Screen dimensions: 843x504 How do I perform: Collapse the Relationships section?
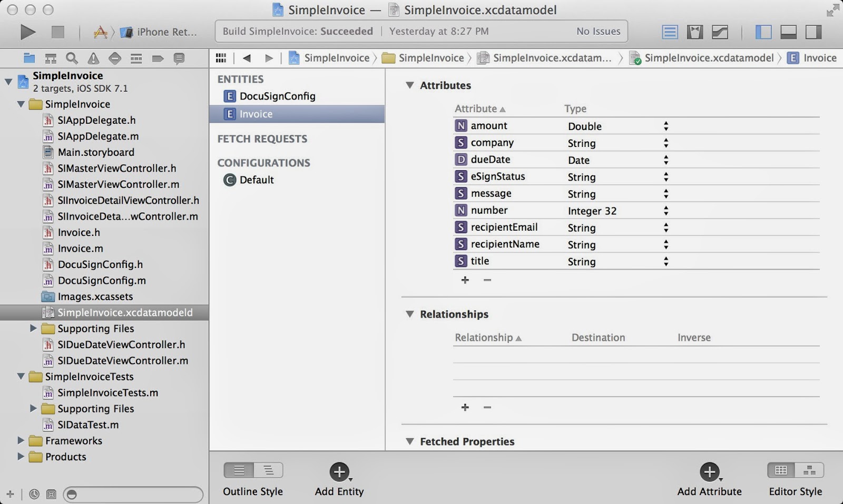409,314
